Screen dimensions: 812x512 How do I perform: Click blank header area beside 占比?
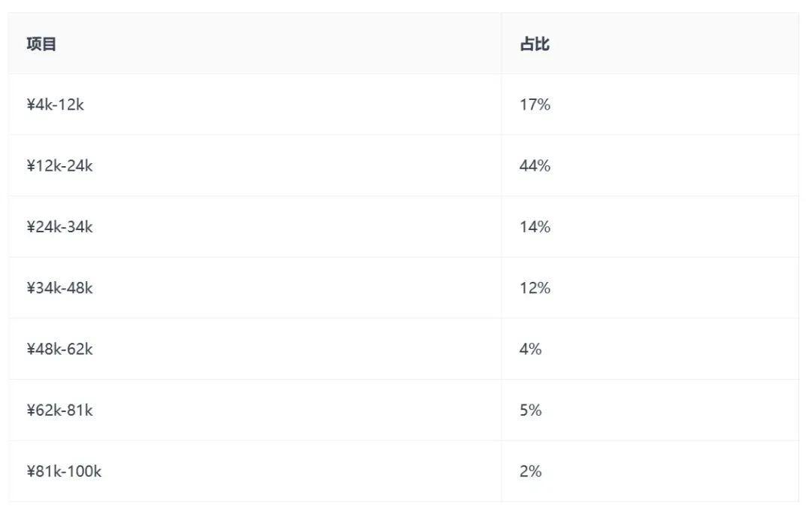[x=673, y=44]
